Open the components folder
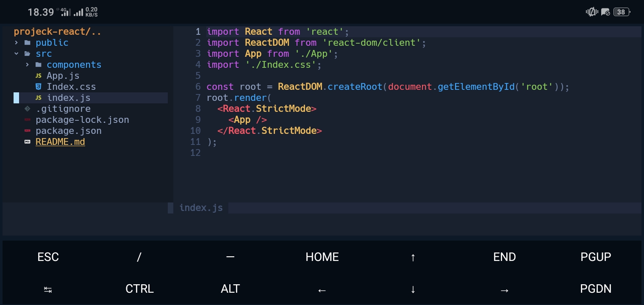This screenshot has width=644, height=305. 74,65
